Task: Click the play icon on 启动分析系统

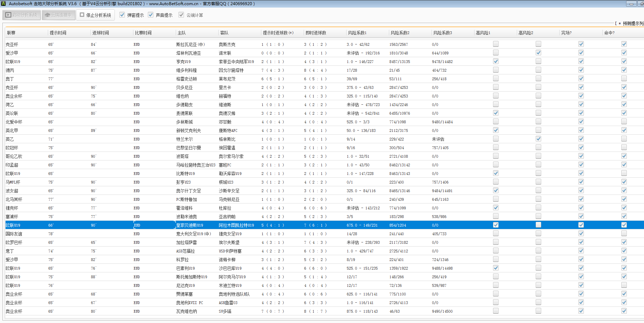Action: point(9,15)
